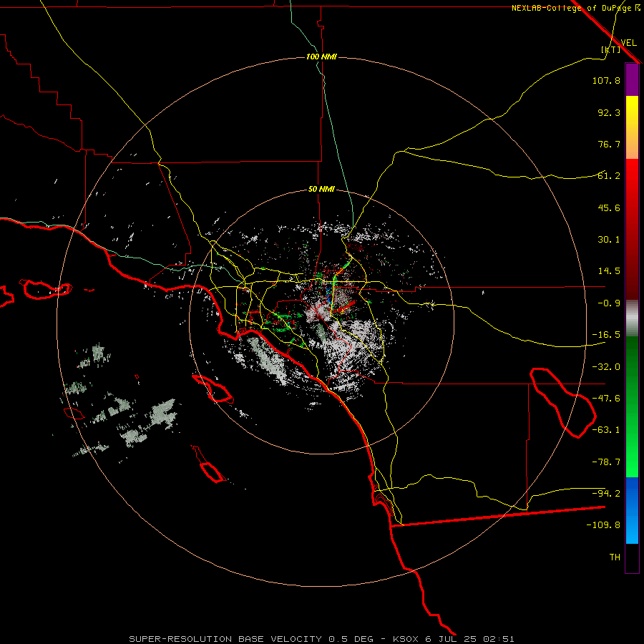
Task: Click the 30.1 scale value
Action: pyautogui.click(x=609, y=240)
